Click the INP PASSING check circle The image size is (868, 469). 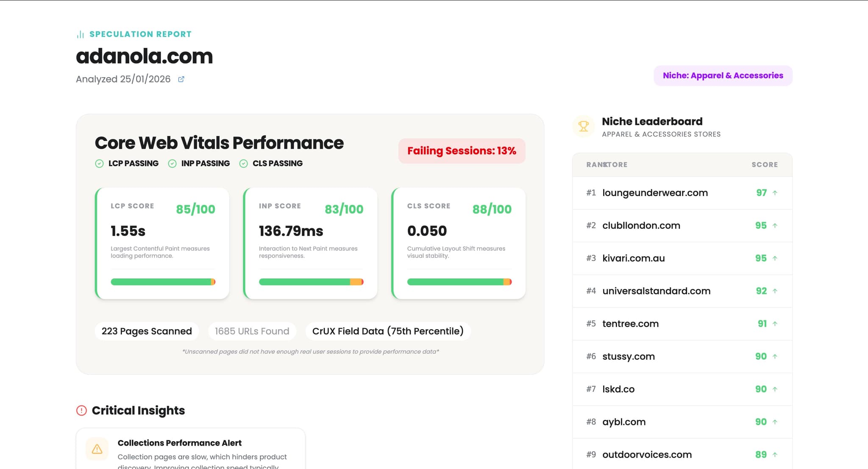coord(172,164)
